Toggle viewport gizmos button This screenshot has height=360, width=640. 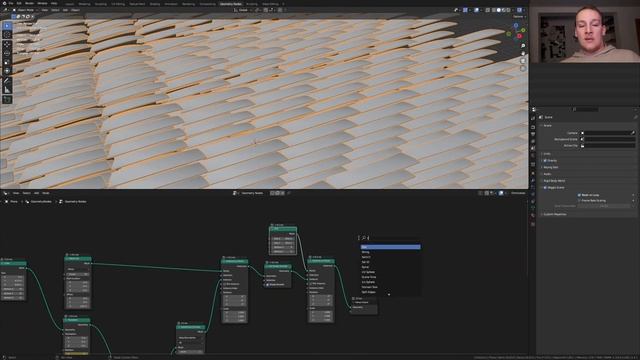coord(465,10)
